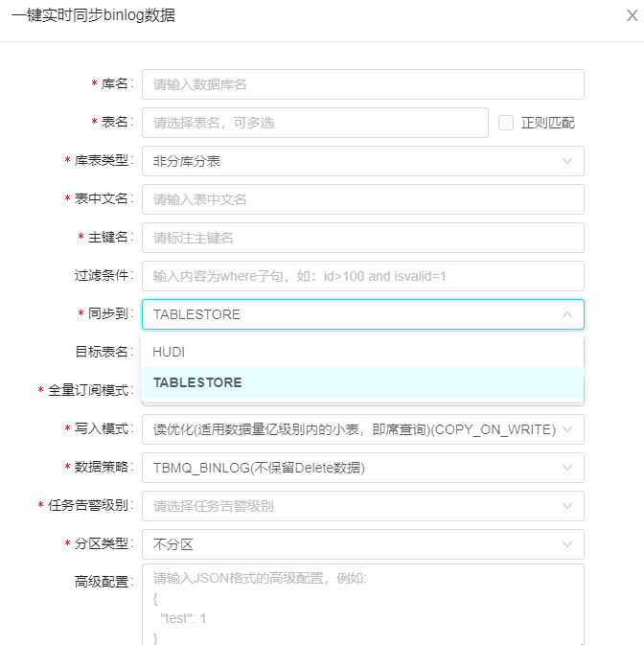Click the 写入模式 dropdown arrow icon

pos(567,429)
